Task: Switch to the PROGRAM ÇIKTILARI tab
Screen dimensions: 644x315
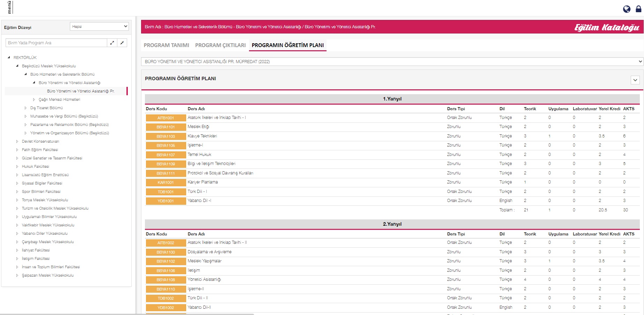Action: click(220, 45)
